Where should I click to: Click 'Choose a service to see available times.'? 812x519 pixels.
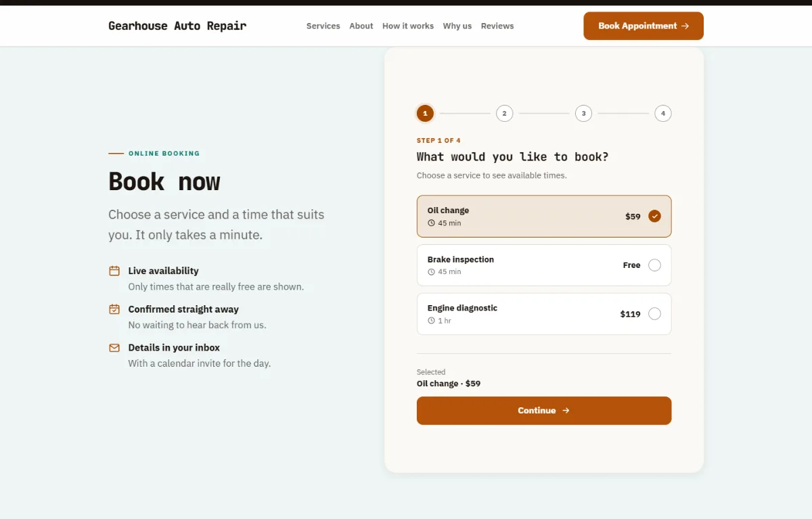click(492, 175)
